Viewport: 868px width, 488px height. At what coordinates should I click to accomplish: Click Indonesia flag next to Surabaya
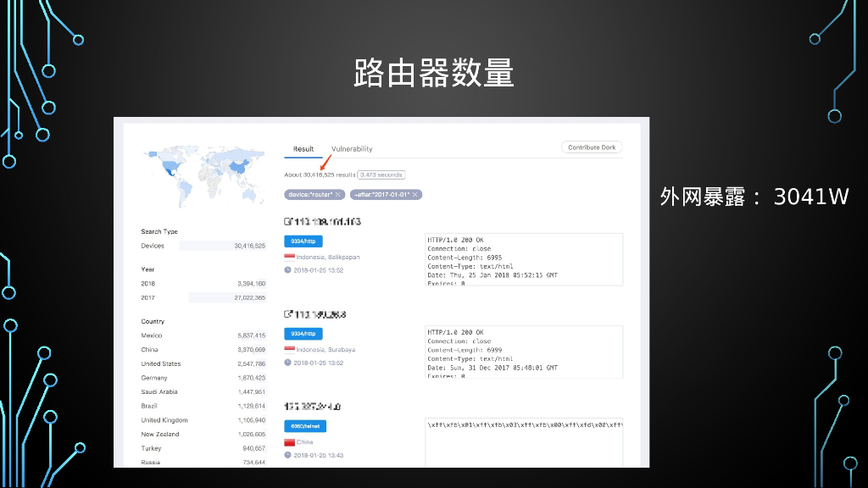[289, 349]
